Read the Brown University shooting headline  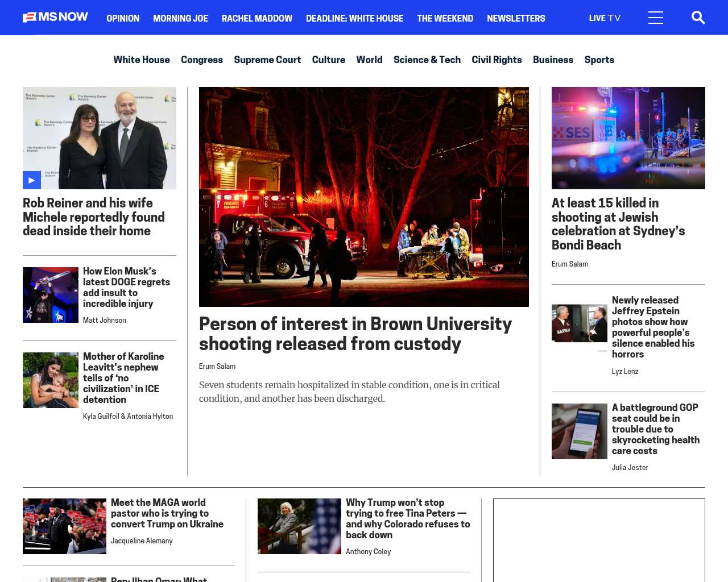[355, 334]
